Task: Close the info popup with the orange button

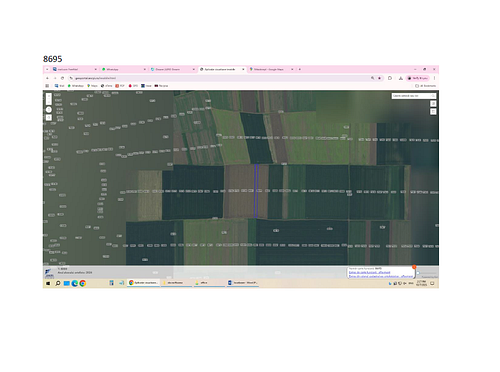Action: pyautogui.click(x=414, y=267)
